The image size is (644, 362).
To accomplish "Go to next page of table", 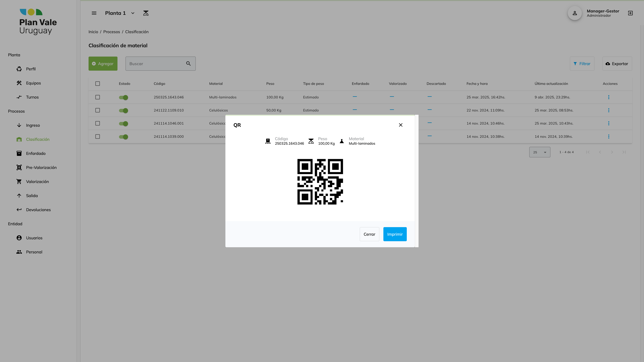I will [612, 152].
